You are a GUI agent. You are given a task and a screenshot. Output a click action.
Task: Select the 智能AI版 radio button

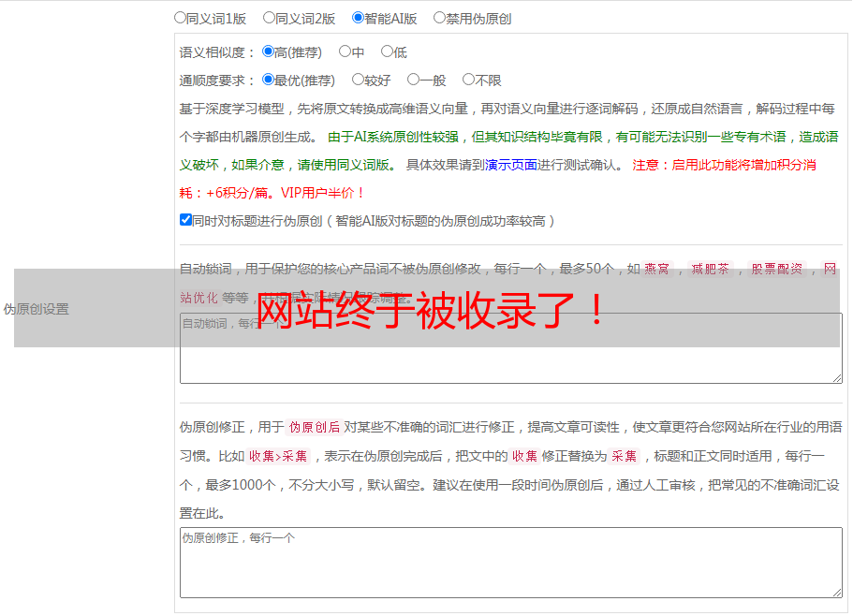(x=358, y=18)
